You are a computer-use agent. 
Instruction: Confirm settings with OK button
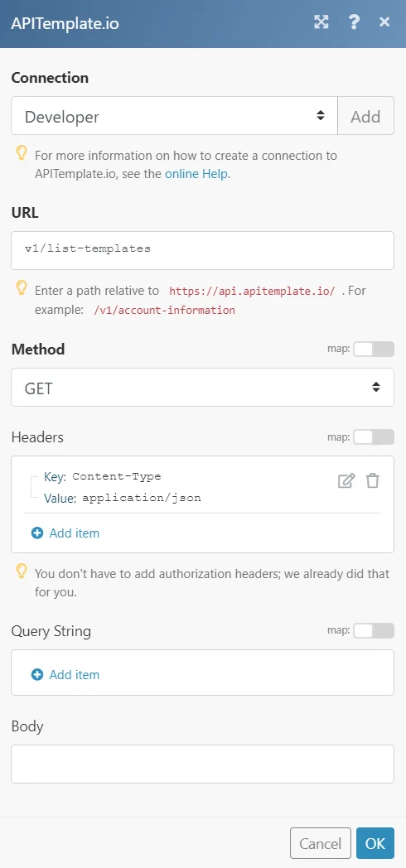tap(375, 843)
